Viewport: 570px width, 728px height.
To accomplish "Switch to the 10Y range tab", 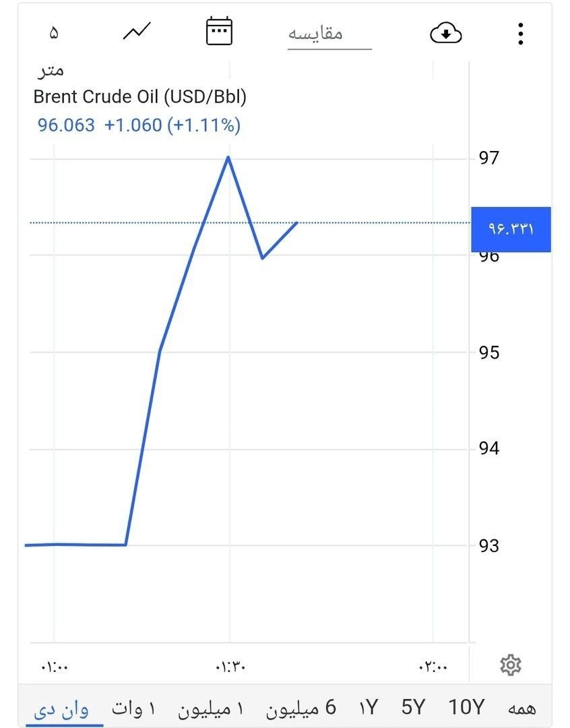I will 466,708.
